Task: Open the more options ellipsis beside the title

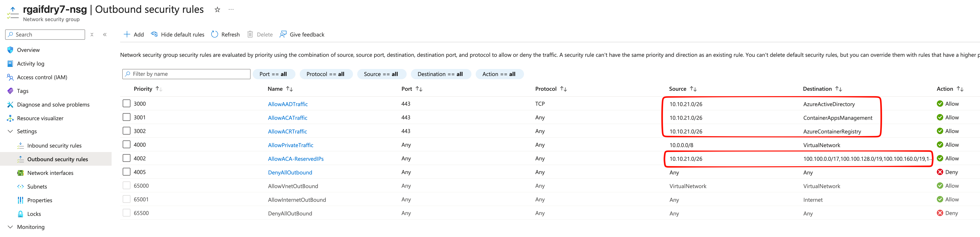Action: (x=231, y=9)
